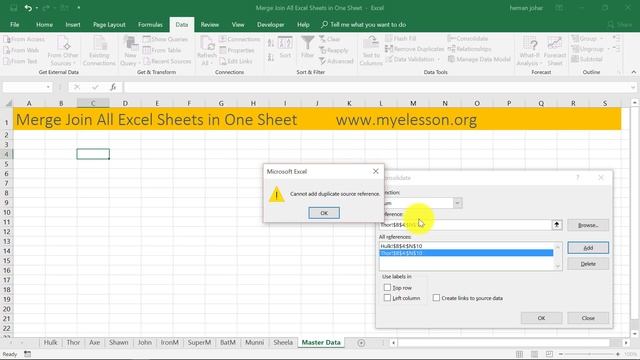Open the Sort dialog icon
The image size is (640, 360).
pyautogui.click(x=285, y=43)
